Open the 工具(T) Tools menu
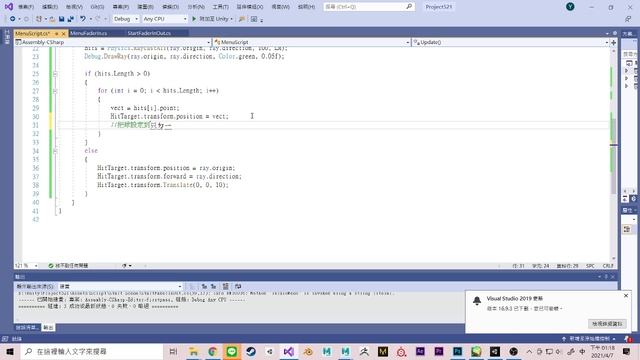 pyautogui.click(x=220, y=7)
